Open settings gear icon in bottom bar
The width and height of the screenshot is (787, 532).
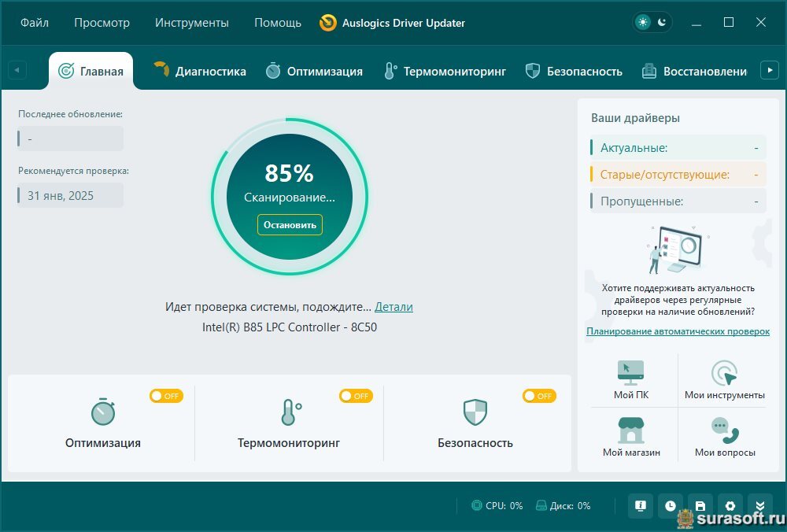tap(730, 505)
